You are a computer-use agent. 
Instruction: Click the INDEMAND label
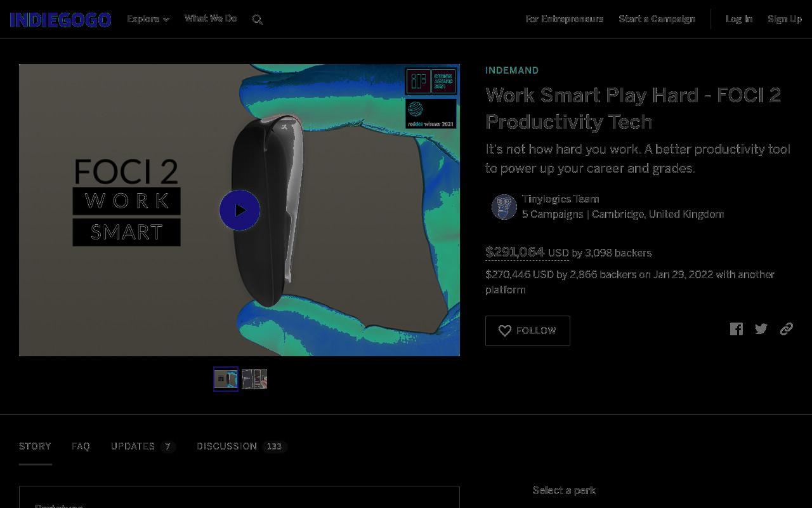[x=512, y=70]
